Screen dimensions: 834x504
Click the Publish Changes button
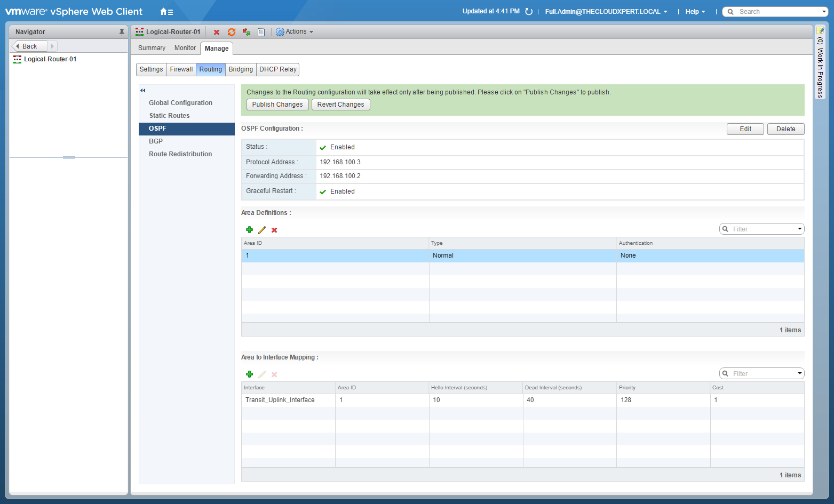(277, 105)
